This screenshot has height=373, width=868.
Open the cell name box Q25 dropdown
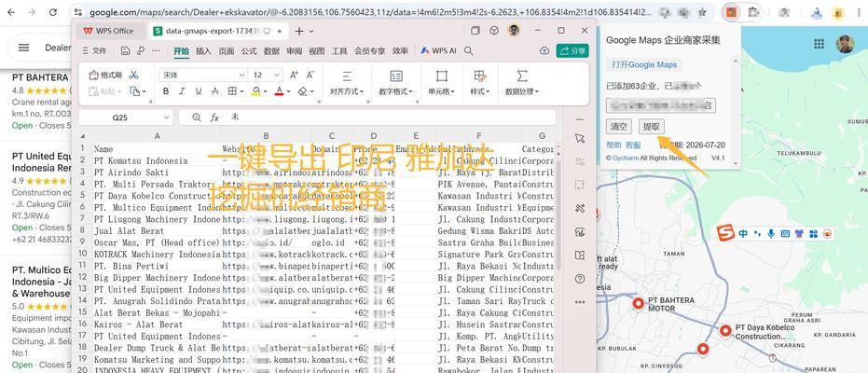pyautogui.click(x=166, y=117)
